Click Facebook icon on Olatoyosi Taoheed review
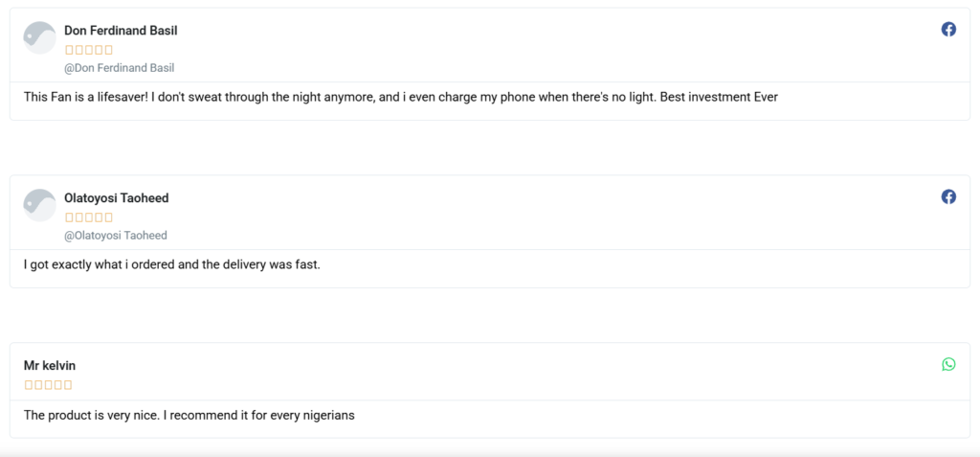 tap(948, 196)
